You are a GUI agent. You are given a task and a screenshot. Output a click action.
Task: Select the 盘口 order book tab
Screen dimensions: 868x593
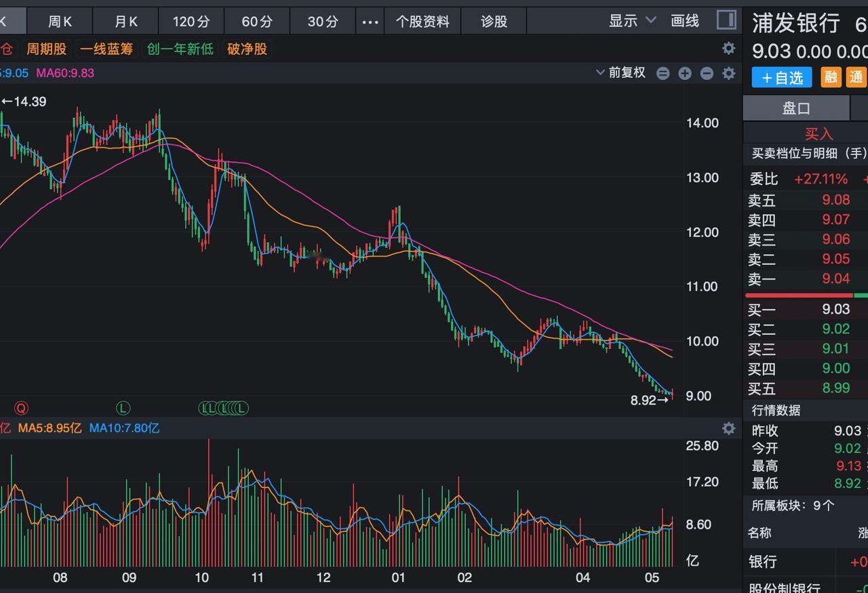pyautogui.click(x=796, y=108)
